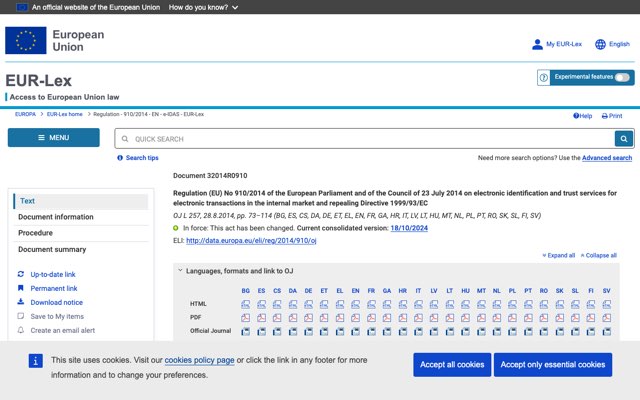Click the Permanent link bookmark icon

point(21,288)
